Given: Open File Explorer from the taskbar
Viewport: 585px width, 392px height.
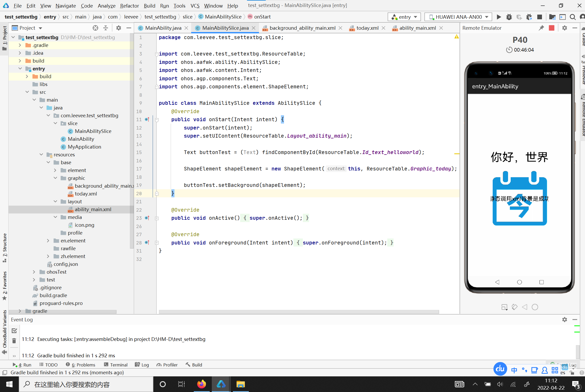Looking at the screenshot, I should (x=240, y=384).
